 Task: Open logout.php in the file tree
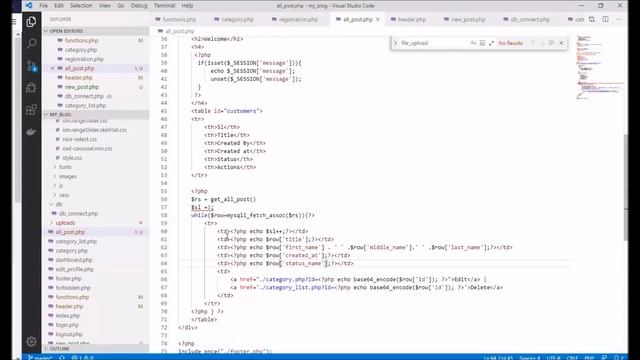(x=69, y=334)
